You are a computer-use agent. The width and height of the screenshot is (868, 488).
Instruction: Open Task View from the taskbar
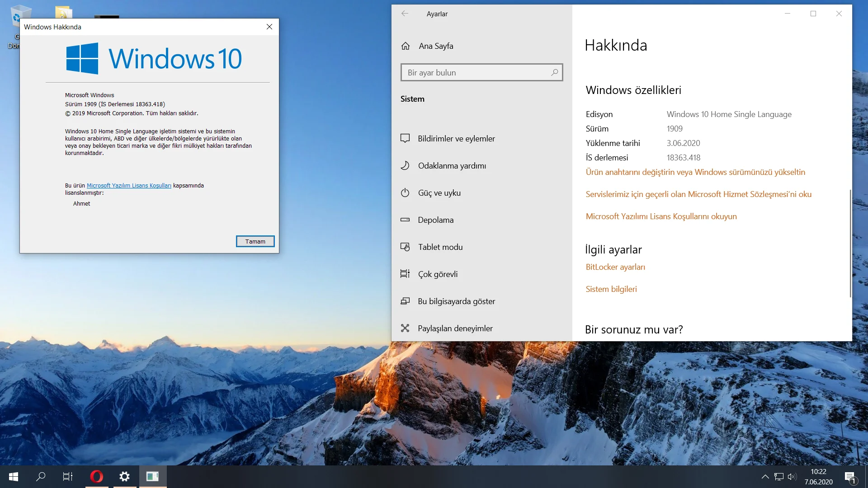[67, 476]
